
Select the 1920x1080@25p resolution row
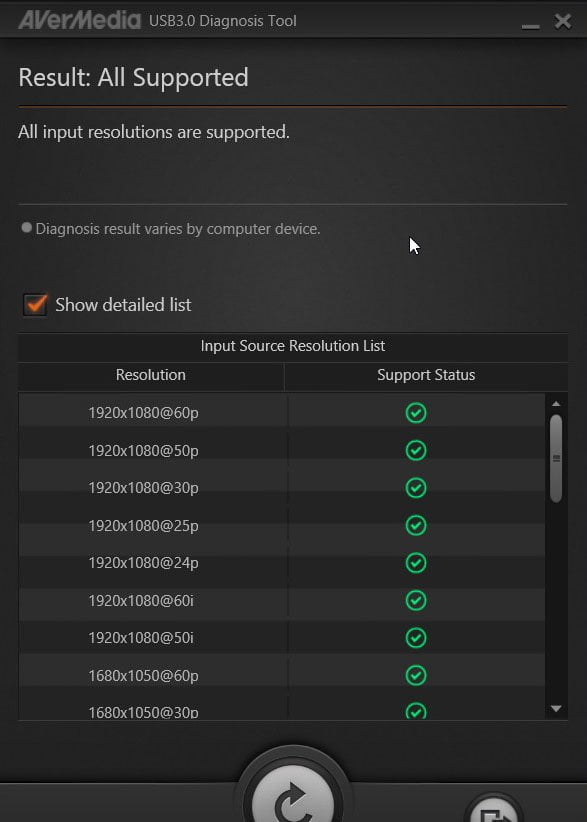coord(282,525)
